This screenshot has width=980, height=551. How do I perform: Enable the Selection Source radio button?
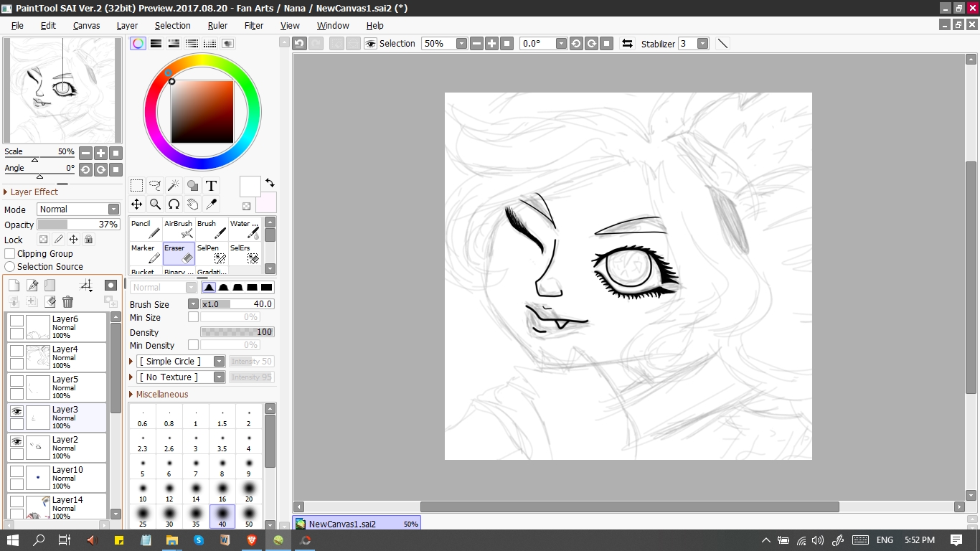pyautogui.click(x=10, y=267)
